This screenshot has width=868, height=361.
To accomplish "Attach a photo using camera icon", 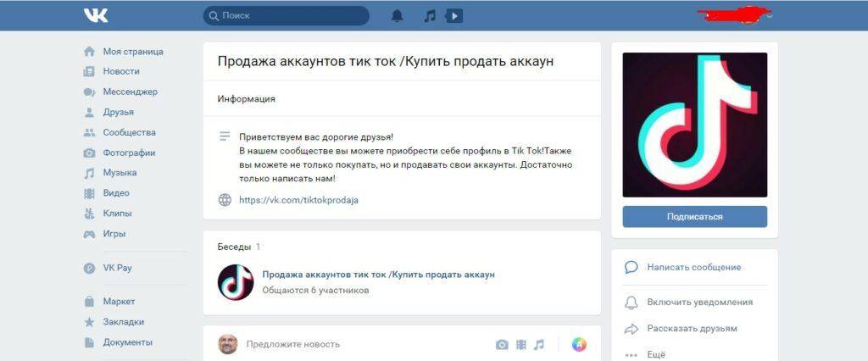I will click(502, 344).
